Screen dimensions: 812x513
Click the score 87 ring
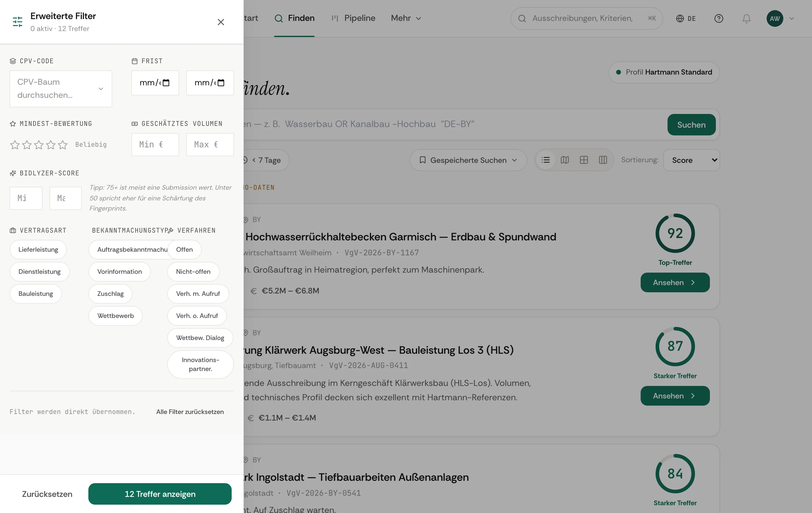(x=675, y=347)
